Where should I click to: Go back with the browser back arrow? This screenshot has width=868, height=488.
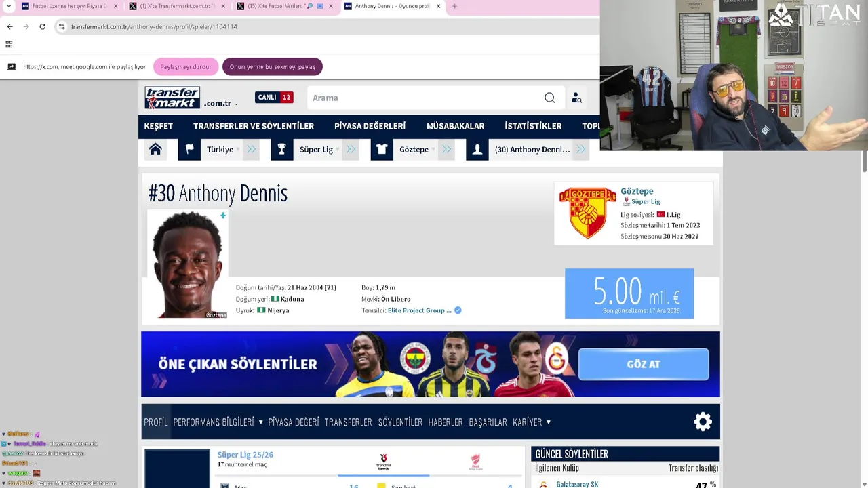point(9,26)
